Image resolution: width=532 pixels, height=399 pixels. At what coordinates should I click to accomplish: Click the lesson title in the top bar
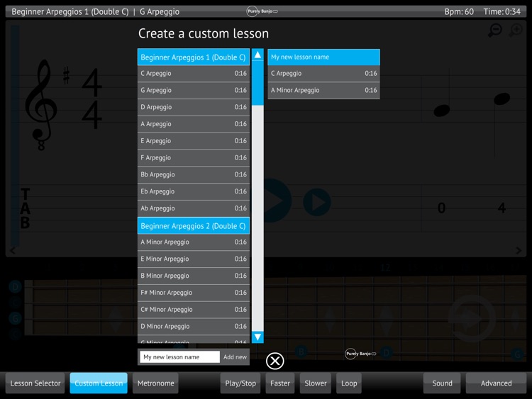pos(95,11)
